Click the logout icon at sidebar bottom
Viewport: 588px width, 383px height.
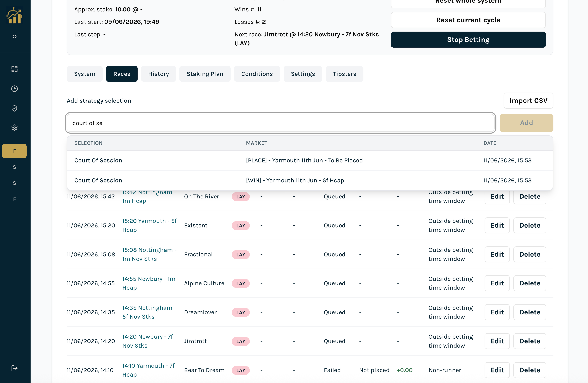click(15, 368)
